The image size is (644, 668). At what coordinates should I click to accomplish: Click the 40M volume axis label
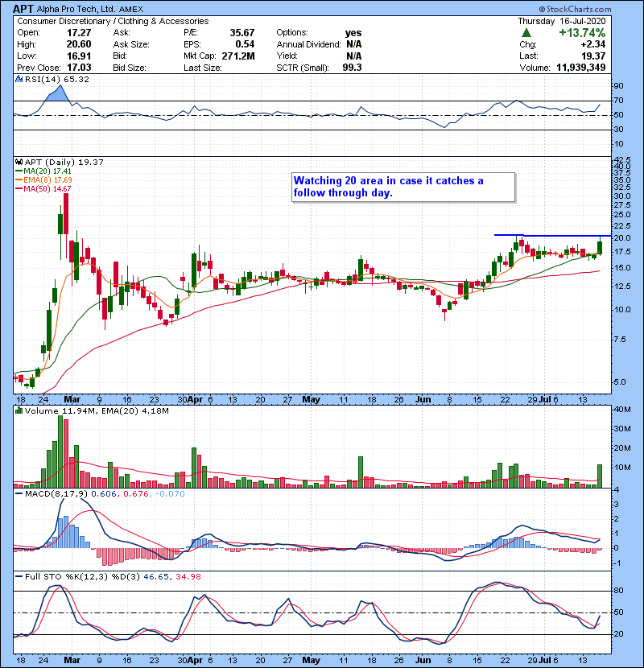pyautogui.click(x=622, y=410)
